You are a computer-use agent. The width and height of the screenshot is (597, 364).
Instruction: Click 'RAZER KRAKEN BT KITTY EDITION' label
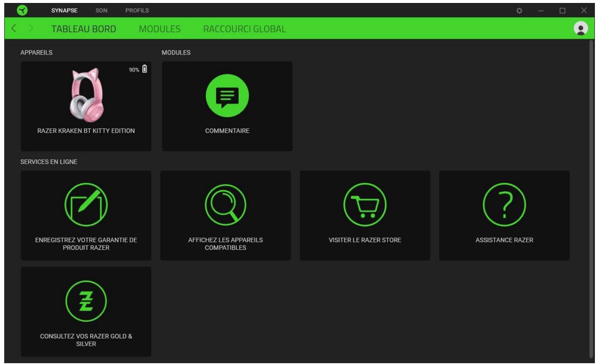[86, 131]
